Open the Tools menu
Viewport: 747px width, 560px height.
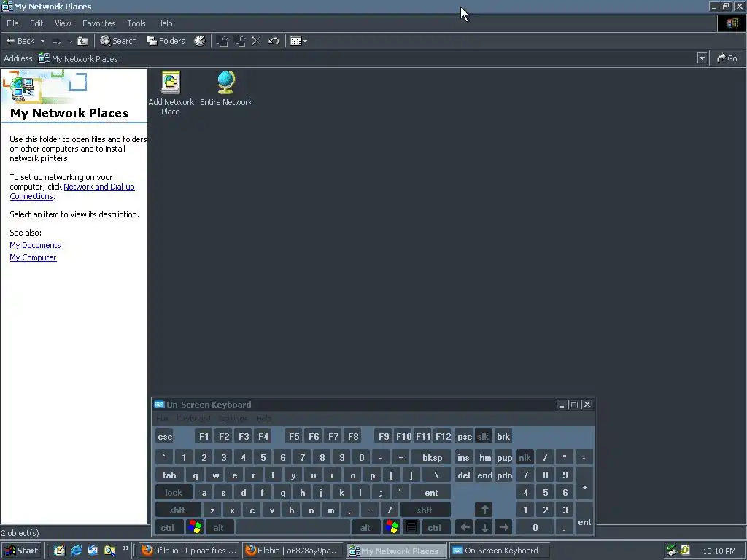[136, 23]
